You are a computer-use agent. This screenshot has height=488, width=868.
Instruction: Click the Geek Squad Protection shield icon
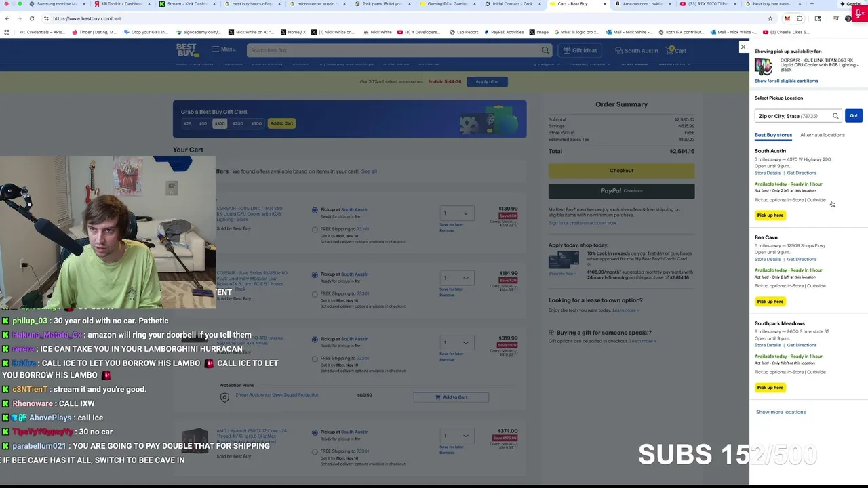click(x=224, y=397)
